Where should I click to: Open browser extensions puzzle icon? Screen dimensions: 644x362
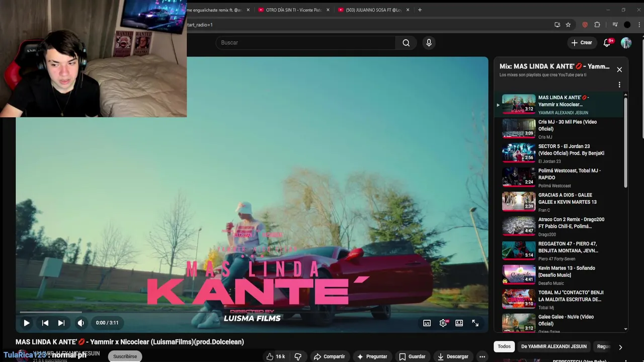pyautogui.click(x=597, y=25)
